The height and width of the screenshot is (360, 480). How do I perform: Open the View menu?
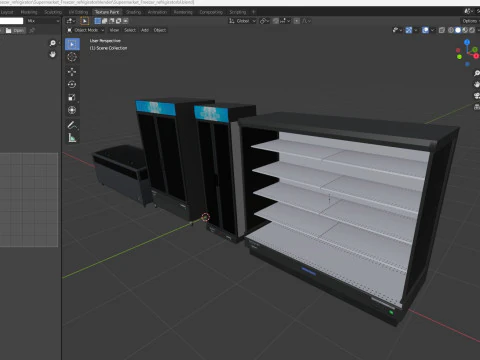pyautogui.click(x=114, y=30)
